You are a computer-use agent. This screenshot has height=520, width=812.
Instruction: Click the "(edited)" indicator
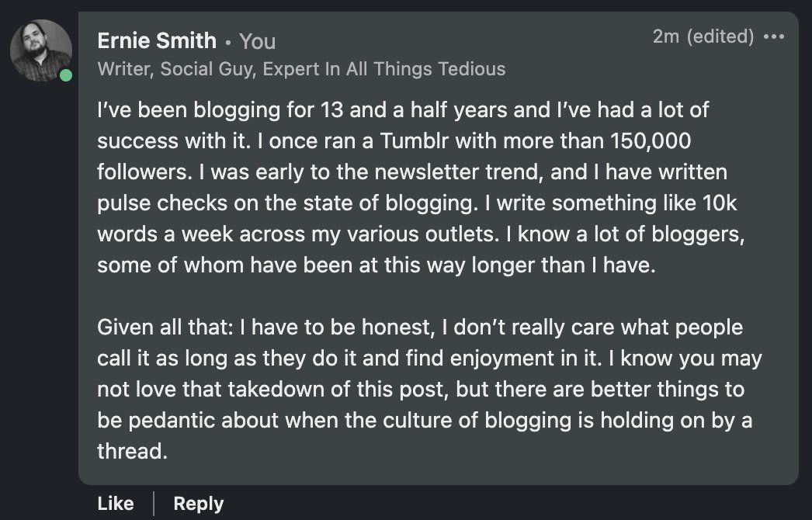[x=720, y=36]
